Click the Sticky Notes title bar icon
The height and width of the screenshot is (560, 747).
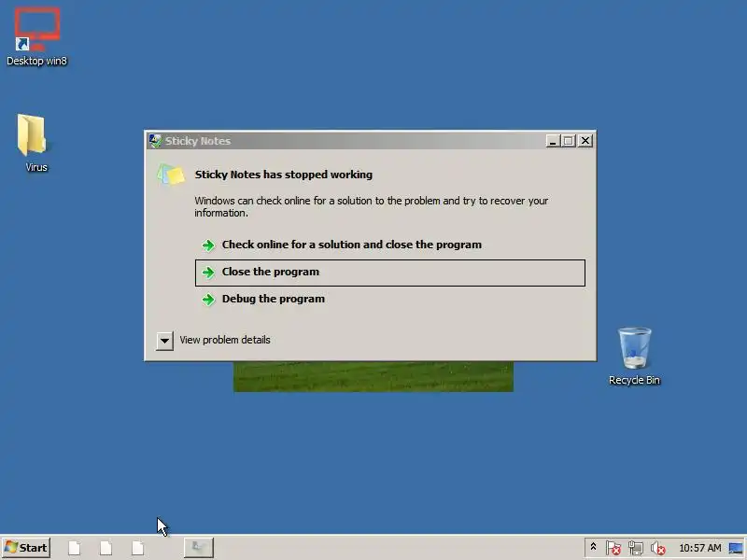[155, 141]
